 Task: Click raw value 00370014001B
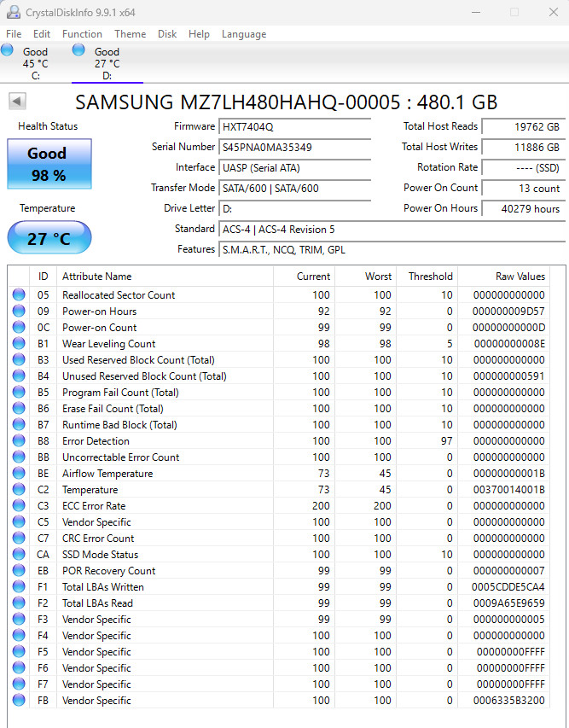tap(508, 490)
